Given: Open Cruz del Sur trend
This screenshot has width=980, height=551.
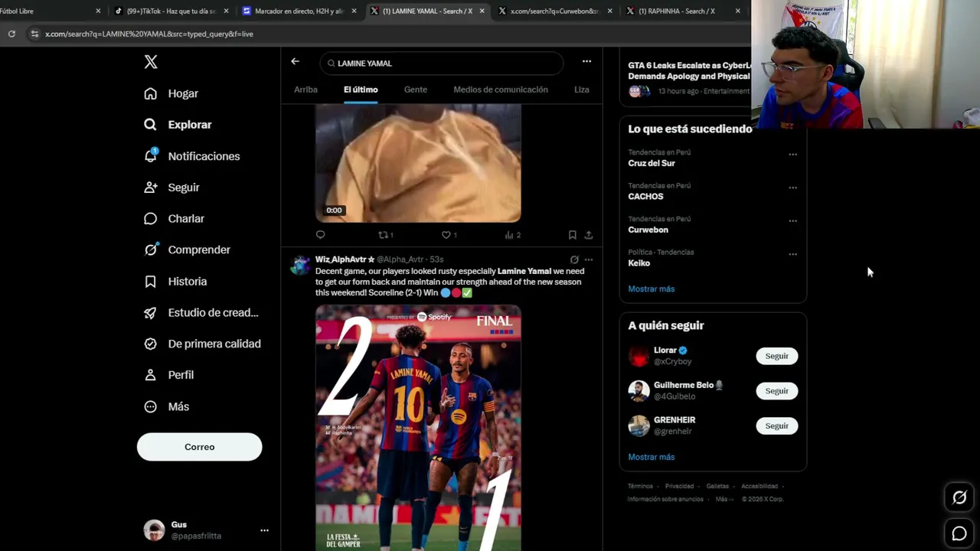Looking at the screenshot, I should pos(652,163).
